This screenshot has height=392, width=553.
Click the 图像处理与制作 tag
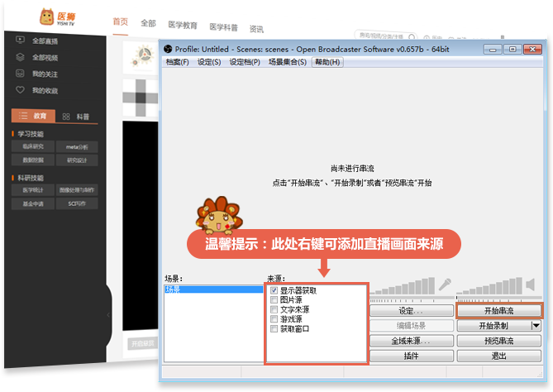click(77, 190)
